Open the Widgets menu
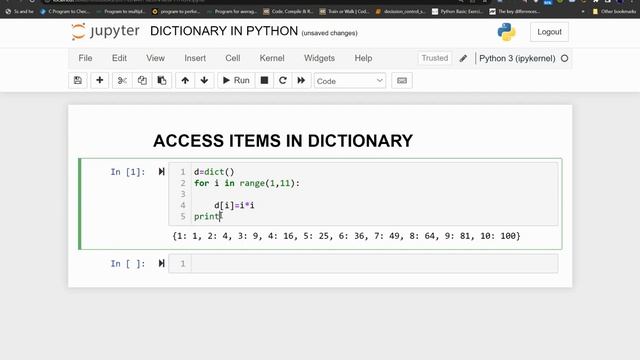The image size is (640, 360). click(x=319, y=58)
